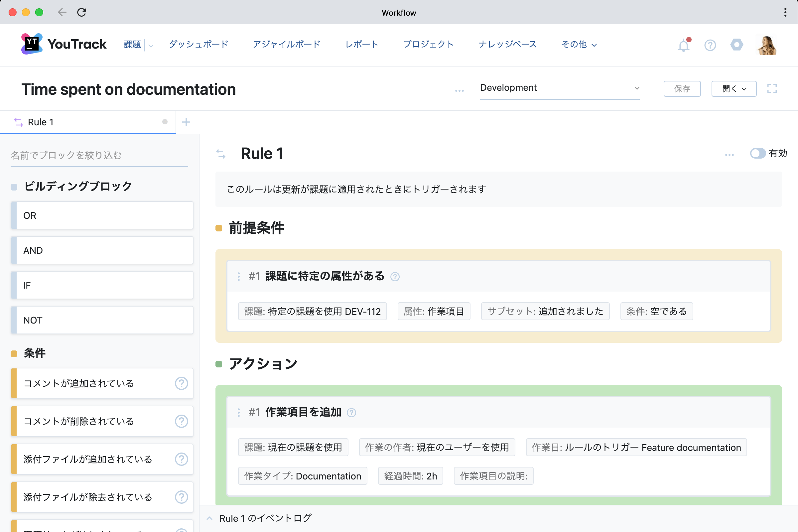Click the convert icon next to Rule 1 heading
This screenshot has height=532, width=798.
[x=221, y=154]
